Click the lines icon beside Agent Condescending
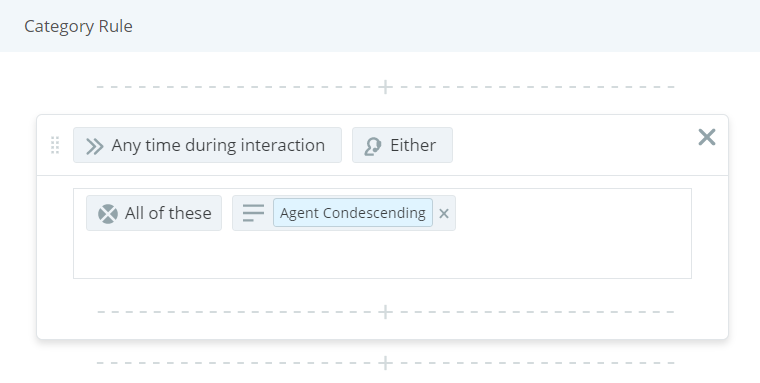This screenshot has width=760, height=383. (x=253, y=213)
